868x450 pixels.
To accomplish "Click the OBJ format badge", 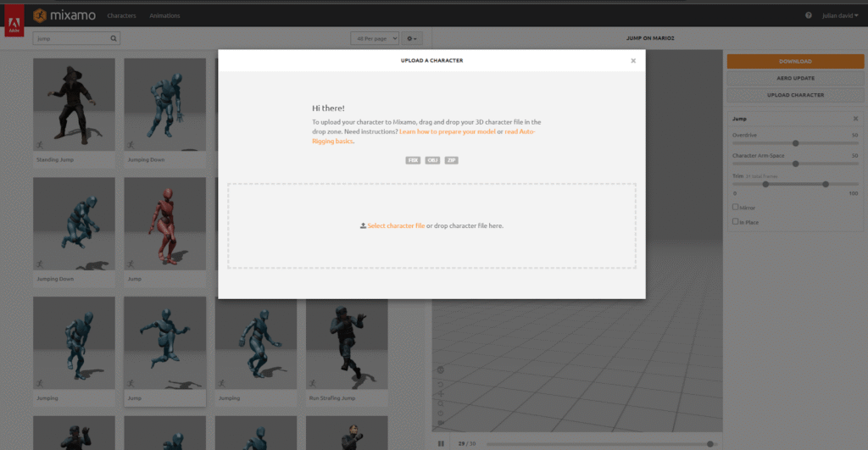I will tap(432, 160).
